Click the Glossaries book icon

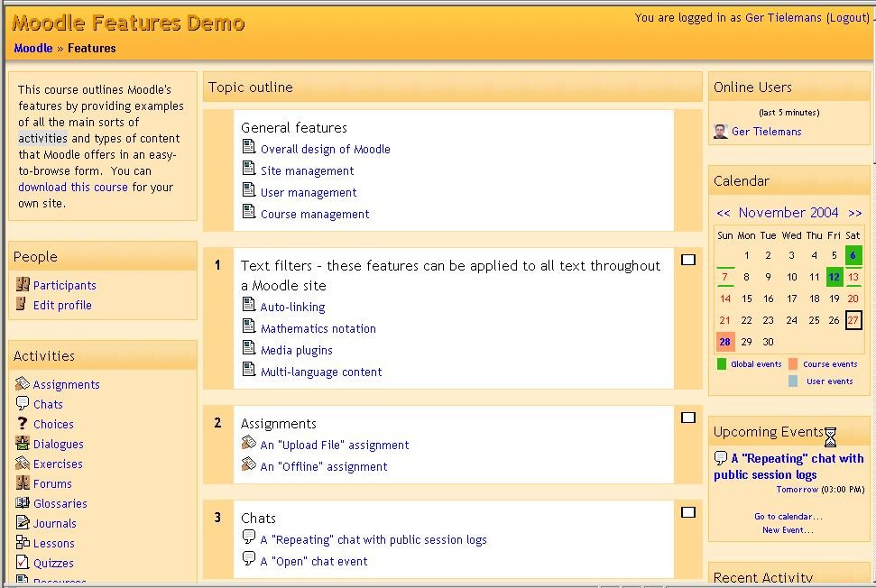tap(23, 502)
